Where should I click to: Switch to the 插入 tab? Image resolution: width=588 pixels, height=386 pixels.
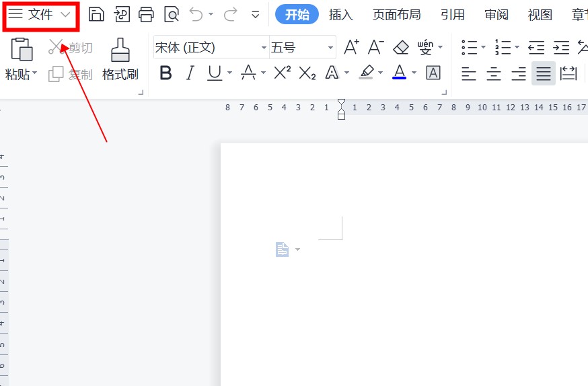point(341,15)
